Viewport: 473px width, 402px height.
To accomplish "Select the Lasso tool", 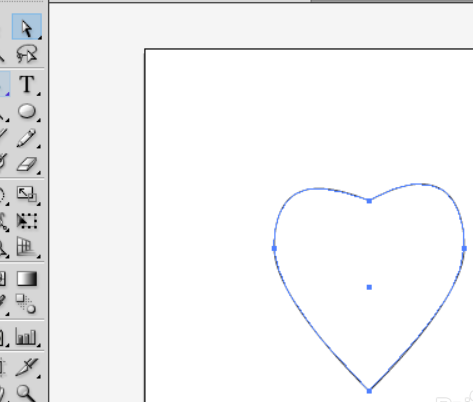I will (27, 54).
